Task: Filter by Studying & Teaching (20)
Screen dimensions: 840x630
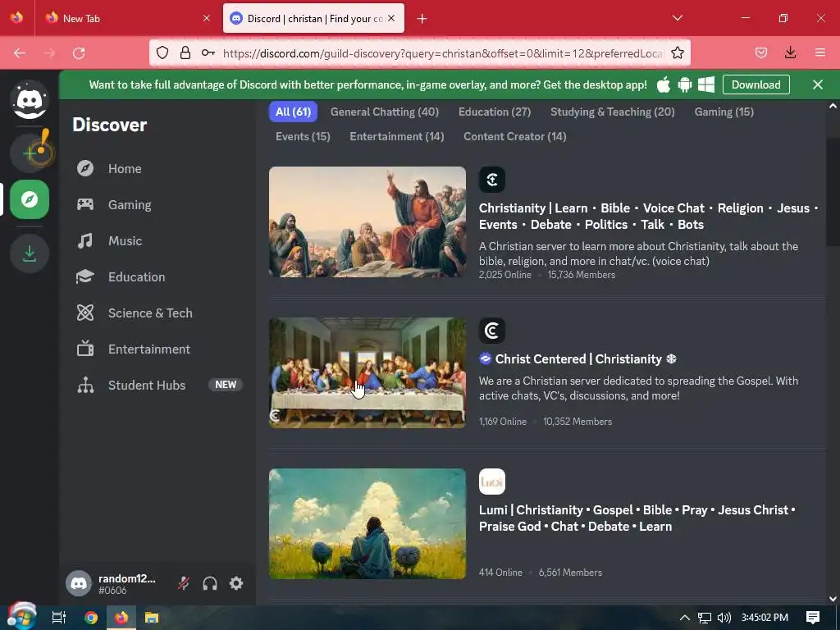Action: click(612, 112)
